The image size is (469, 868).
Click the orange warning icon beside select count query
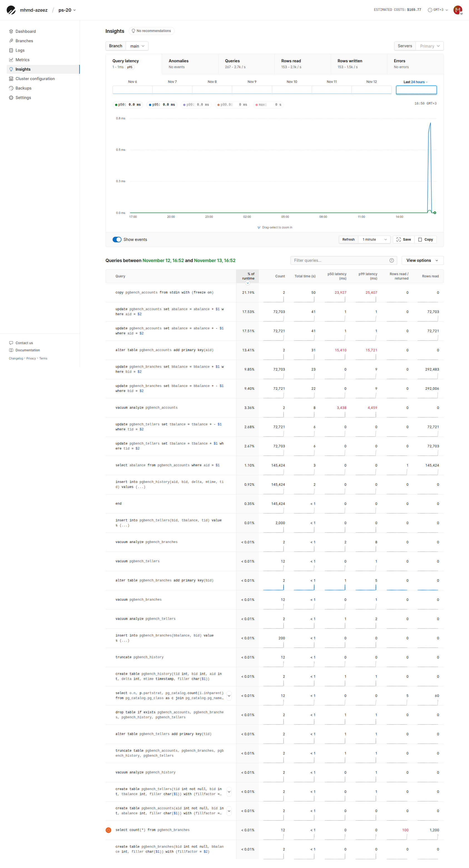pyautogui.click(x=108, y=830)
